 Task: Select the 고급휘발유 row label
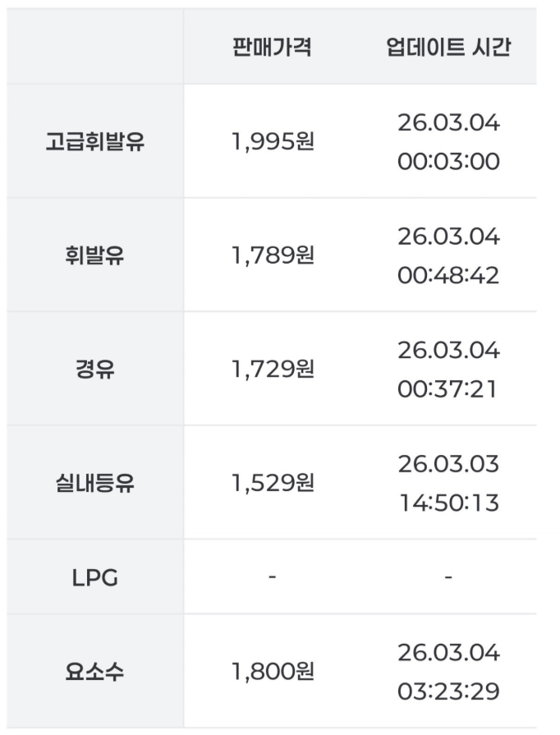point(95,142)
